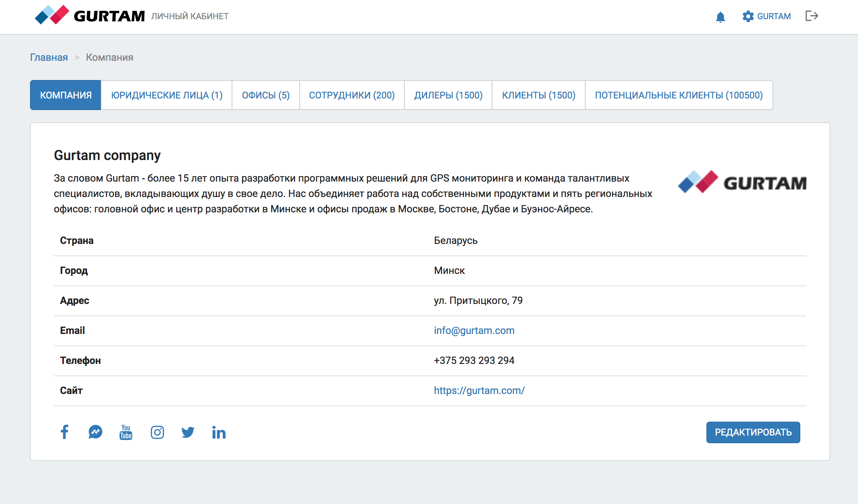The image size is (858, 504).
Task: Open the Messenger social icon
Action: pyautogui.click(x=95, y=432)
